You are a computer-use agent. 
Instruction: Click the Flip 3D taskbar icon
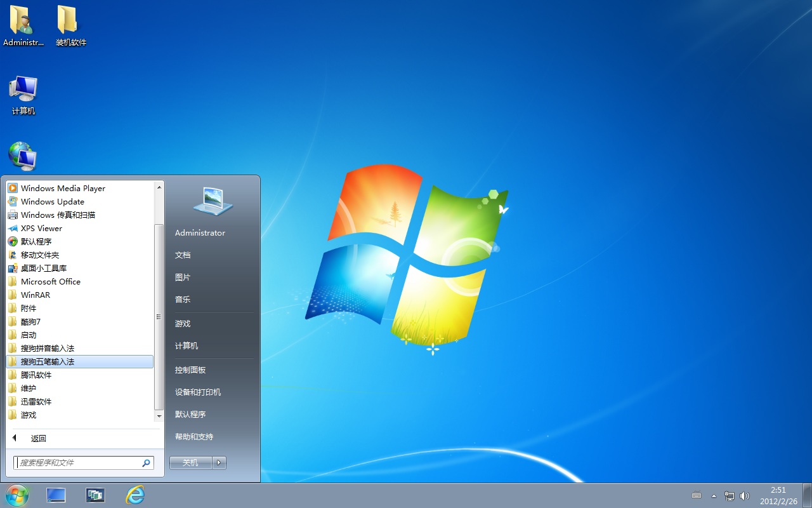pyautogui.click(x=95, y=495)
